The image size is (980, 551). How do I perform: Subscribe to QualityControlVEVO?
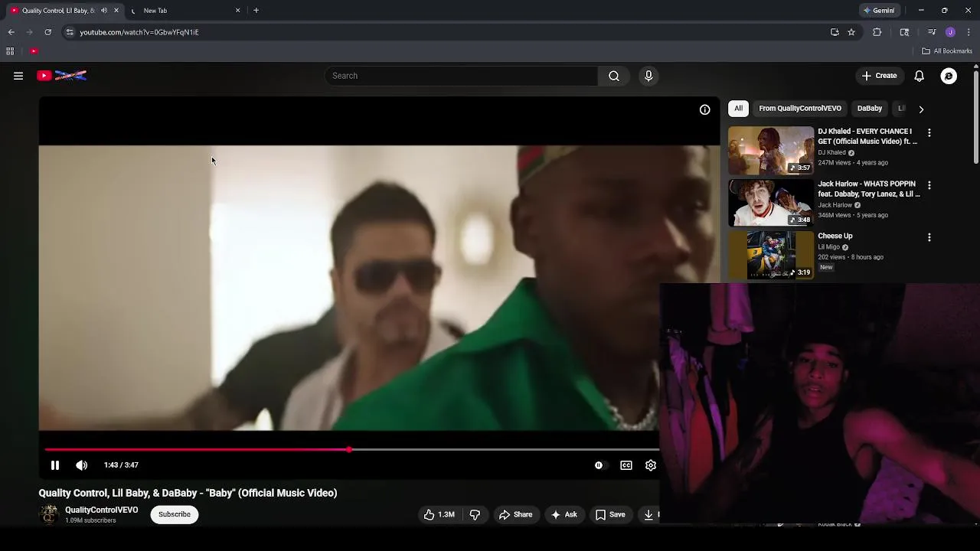[x=175, y=514]
